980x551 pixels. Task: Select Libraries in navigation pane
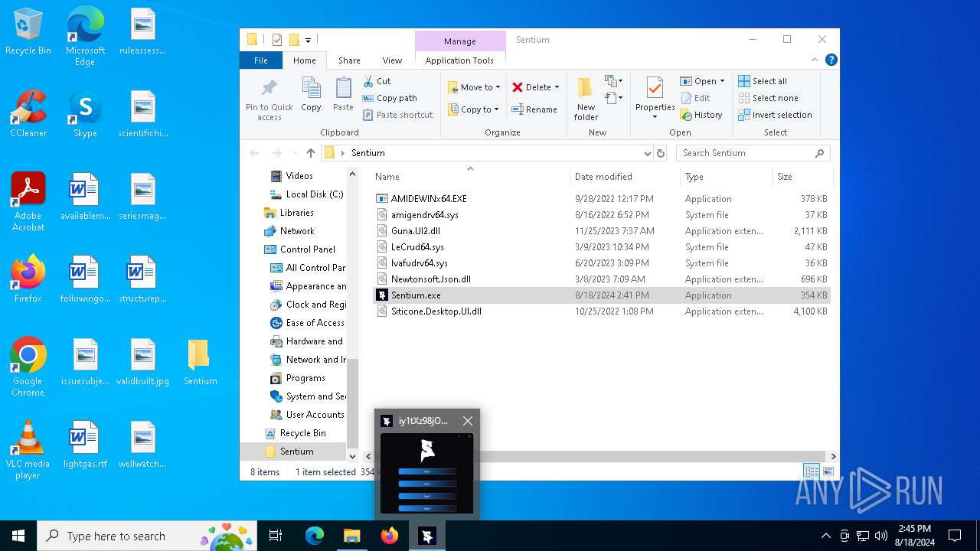289,213
